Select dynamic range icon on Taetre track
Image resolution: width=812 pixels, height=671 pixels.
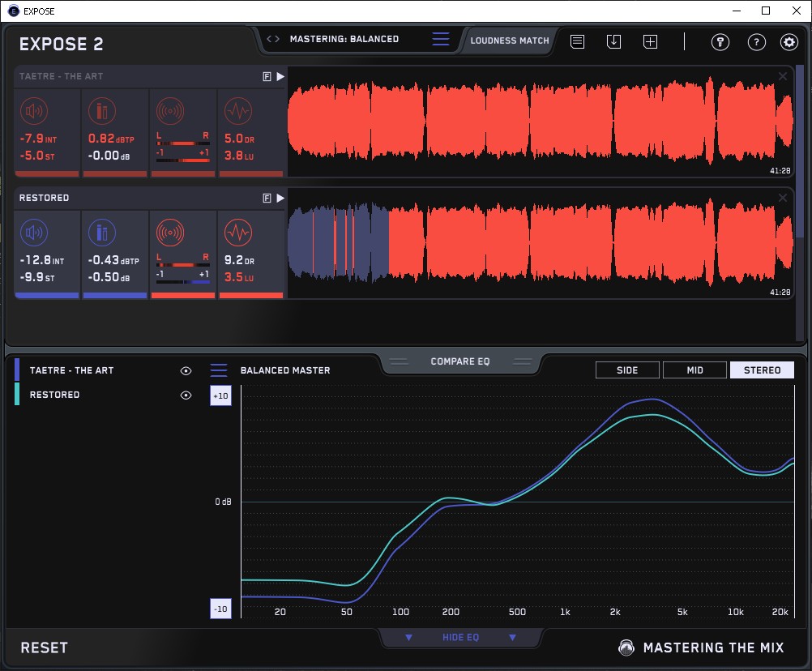[238, 111]
